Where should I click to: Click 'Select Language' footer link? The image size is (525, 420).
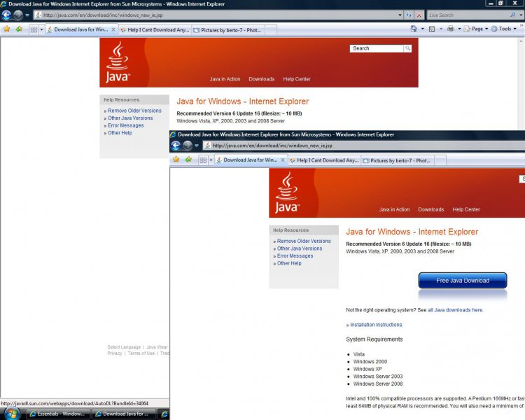(124, 347)
